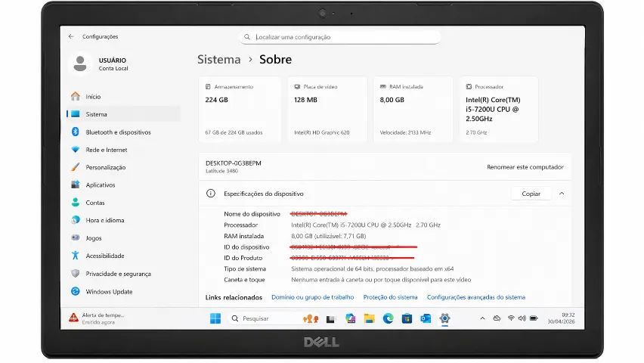Select Sistema in the sidebar
The height and width of the screenshot is (363, 644).
click(123, 114)
